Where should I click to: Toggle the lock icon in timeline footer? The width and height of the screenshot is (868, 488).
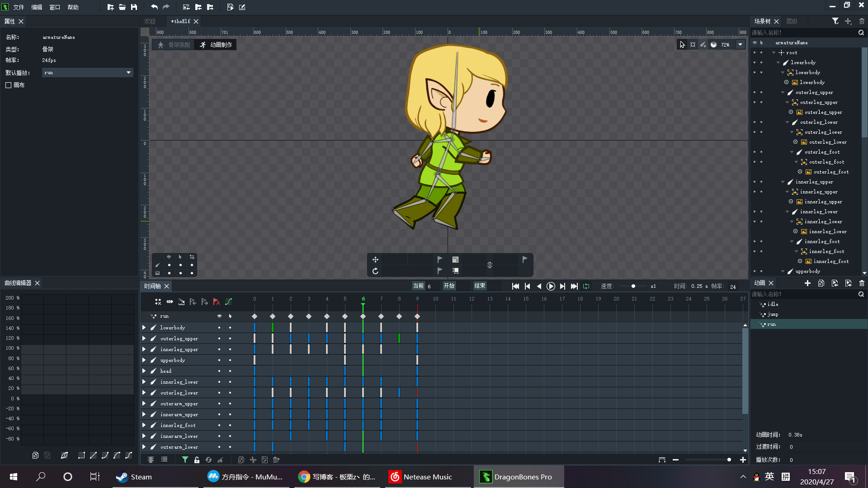(x=197, y=460)
